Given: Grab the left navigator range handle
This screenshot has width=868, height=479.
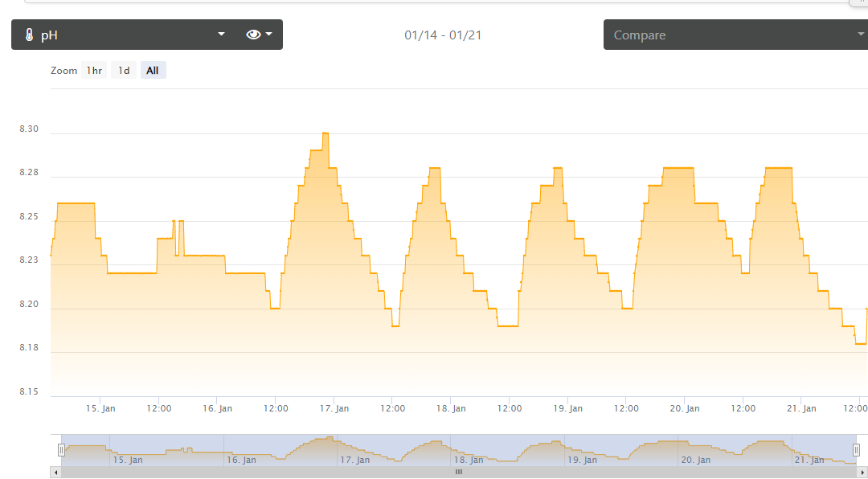Looking at the screenshot, I should [61, 449].
